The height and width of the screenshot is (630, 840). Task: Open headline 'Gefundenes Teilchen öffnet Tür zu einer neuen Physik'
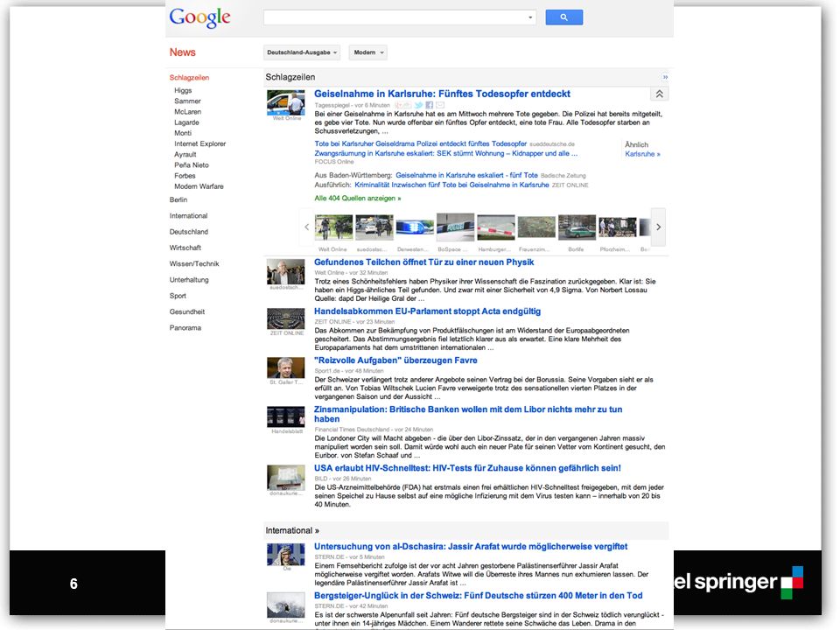point(423,262)
